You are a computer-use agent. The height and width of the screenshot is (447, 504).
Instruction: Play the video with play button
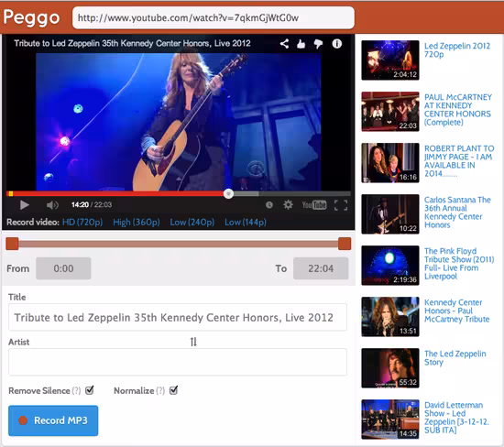point(25,205)
